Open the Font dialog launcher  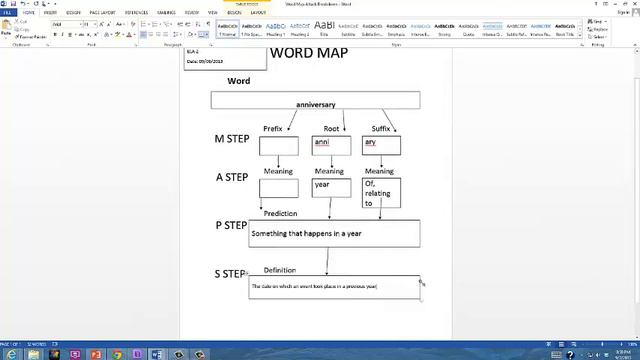pyautogui.click(x=135, y=45)
